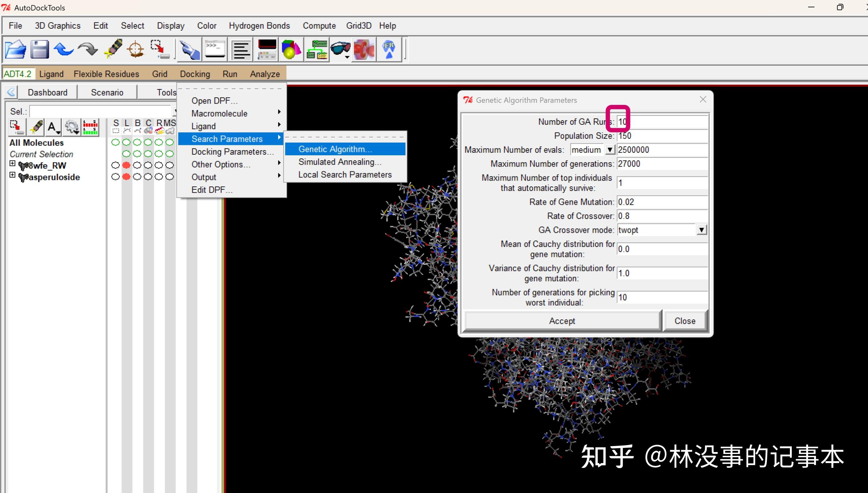Expand the 8wfe_RW molecule tree node

coord(13,164)
